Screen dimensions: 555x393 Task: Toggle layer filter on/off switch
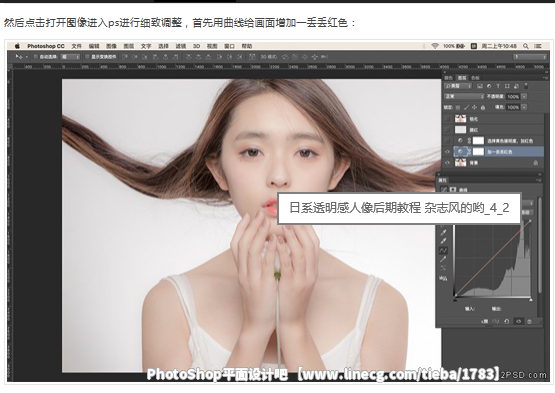point(526,86)
